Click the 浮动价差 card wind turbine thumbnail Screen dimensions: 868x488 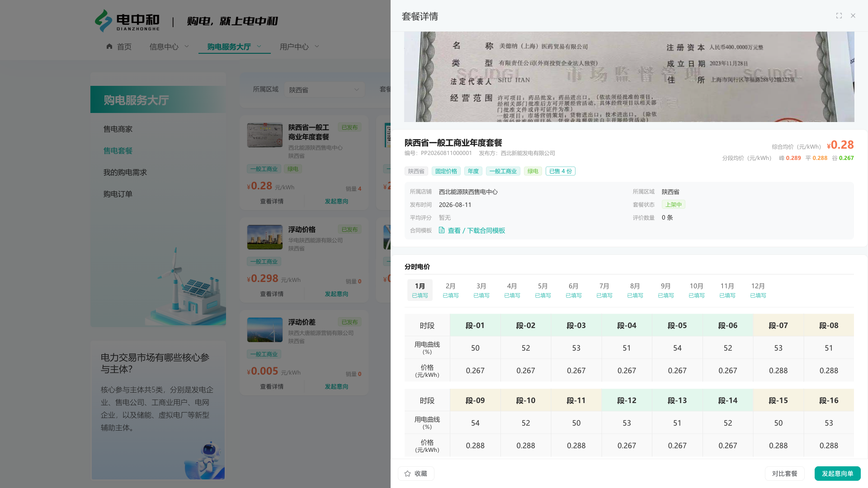tap(265, 330)
